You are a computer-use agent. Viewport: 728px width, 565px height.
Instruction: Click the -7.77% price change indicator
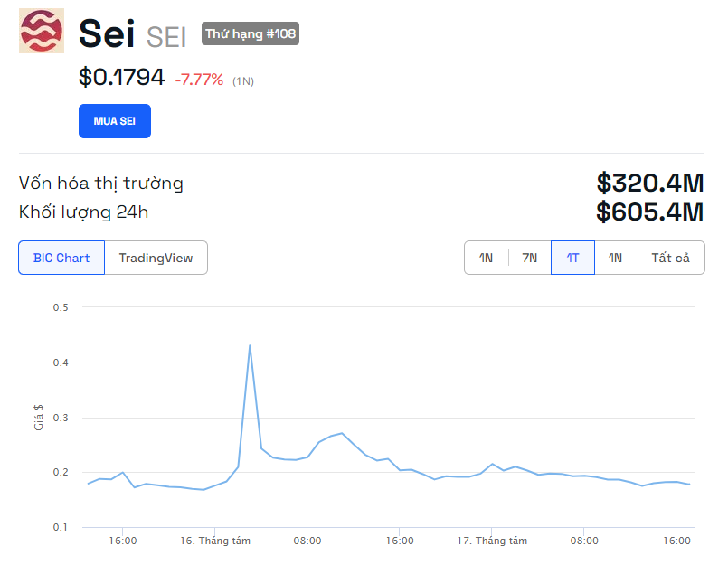(x=199, y=80)
